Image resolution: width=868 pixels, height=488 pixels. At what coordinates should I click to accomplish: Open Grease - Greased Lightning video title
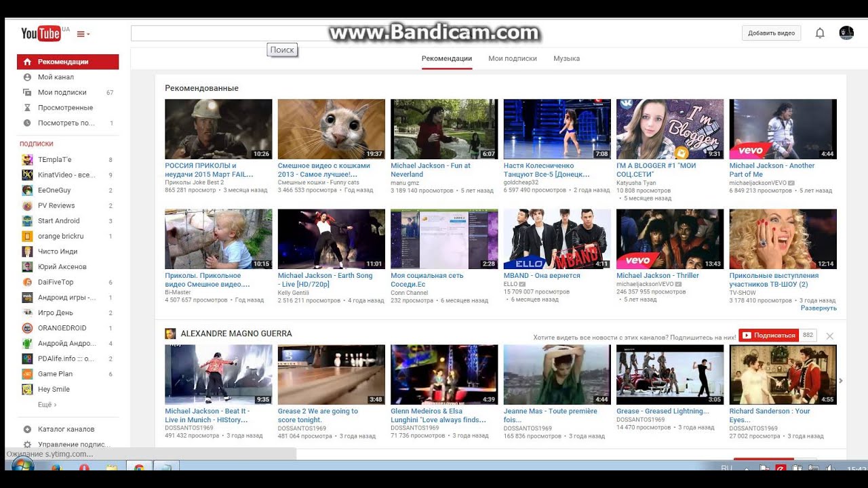pos(663,411)
